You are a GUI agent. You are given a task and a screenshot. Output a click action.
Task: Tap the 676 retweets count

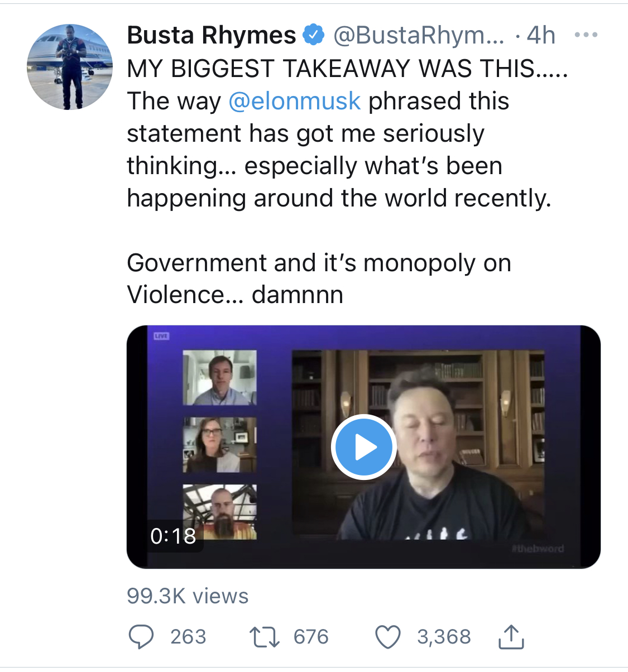[311, 637]
